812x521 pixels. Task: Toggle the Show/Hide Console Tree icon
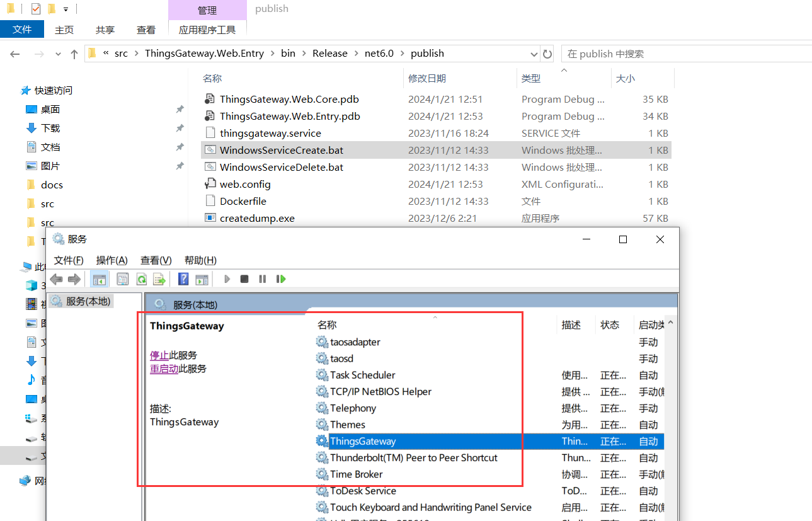click(x=100, y=279)
